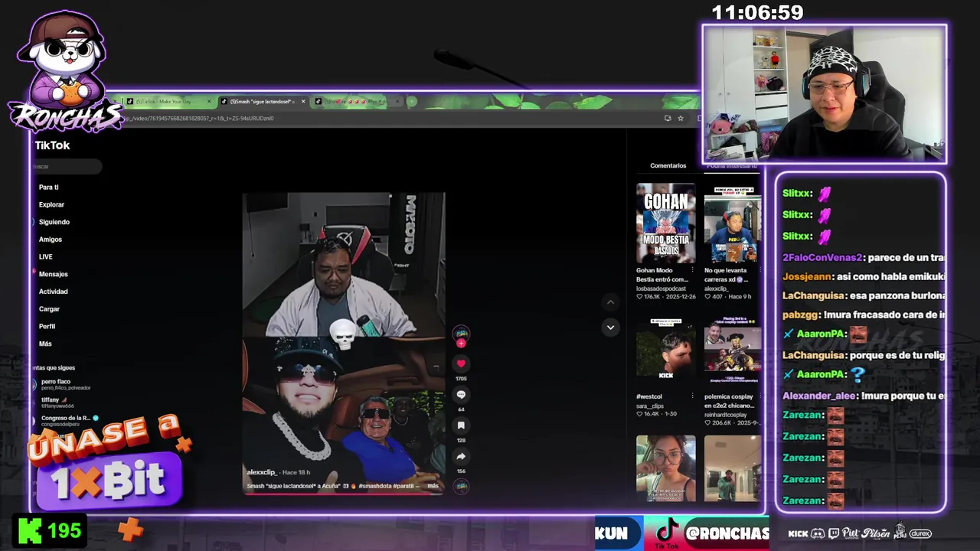Open the 'No que levanta carreras' thumbnail

point(733,223)
